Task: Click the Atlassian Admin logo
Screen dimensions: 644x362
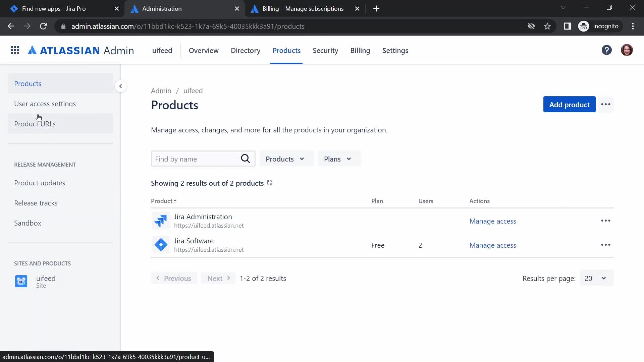Action: (x=81, y=51)
